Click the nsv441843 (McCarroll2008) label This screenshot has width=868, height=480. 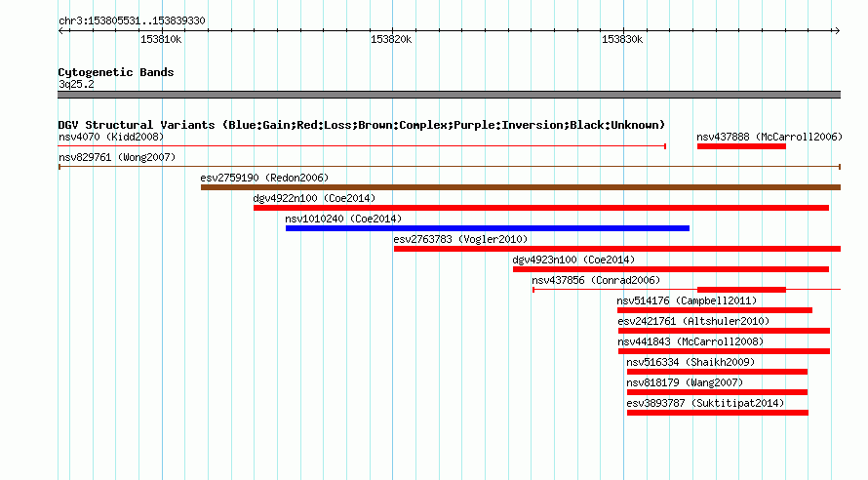click(x=690, y=341)
